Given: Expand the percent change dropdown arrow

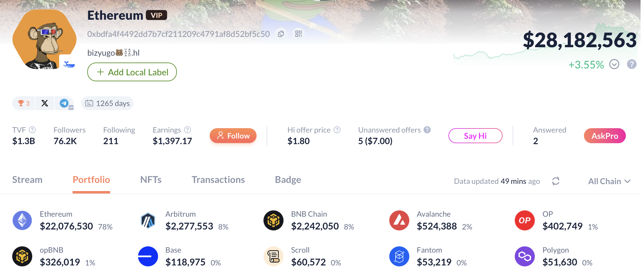Looking at the screenshot, I should coord(614,64).
